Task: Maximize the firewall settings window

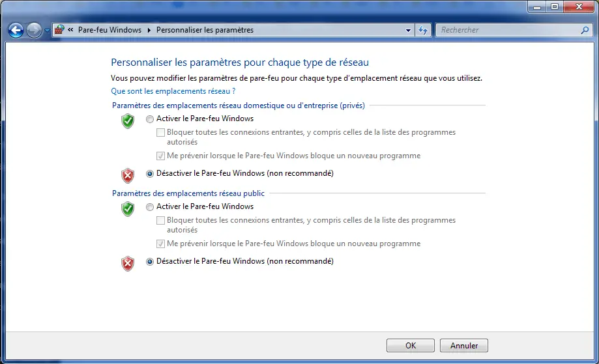Action: tap(555, 7)
